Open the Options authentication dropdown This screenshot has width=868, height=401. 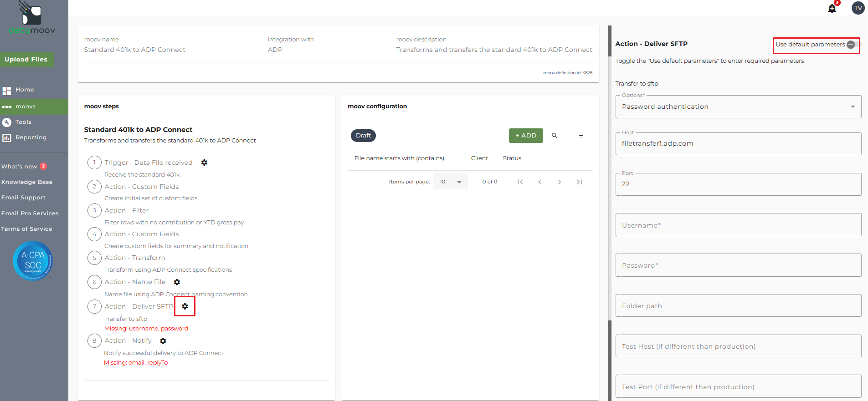tap(738, 107)
